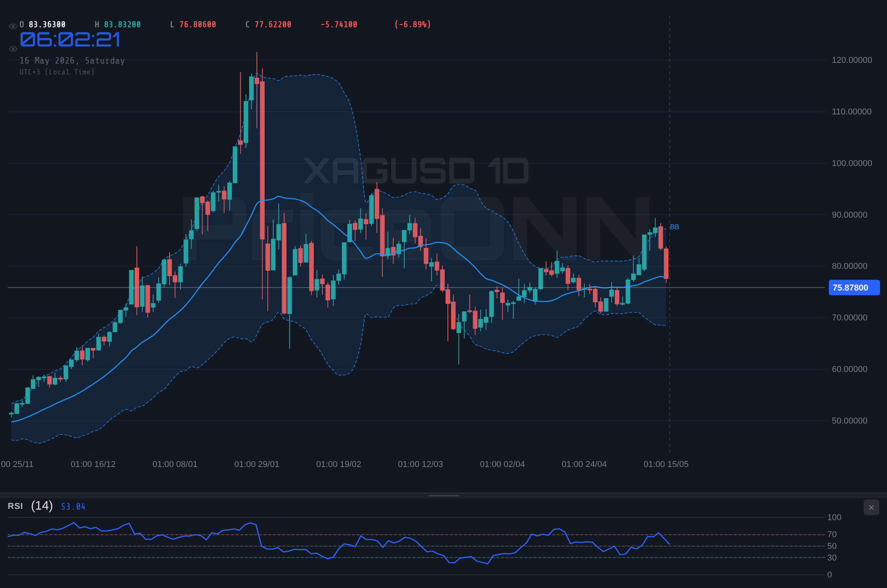Click the RSI (14) indicator title

[x=30, y=506]
